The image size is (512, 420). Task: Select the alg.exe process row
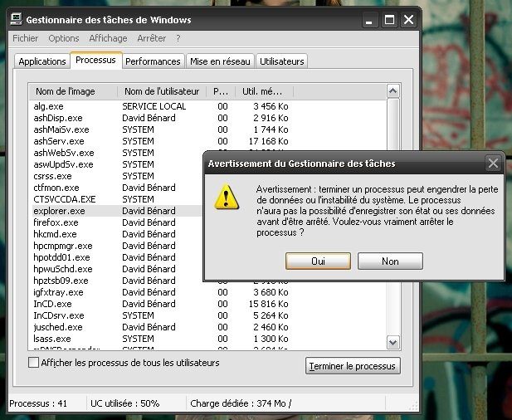49,106
